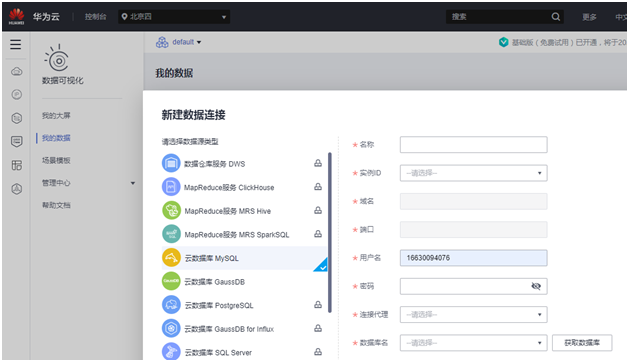Open the hexagon service icon in left rail
The width and height of the screenshot is (629, 362).
click(x=16, y=118)
